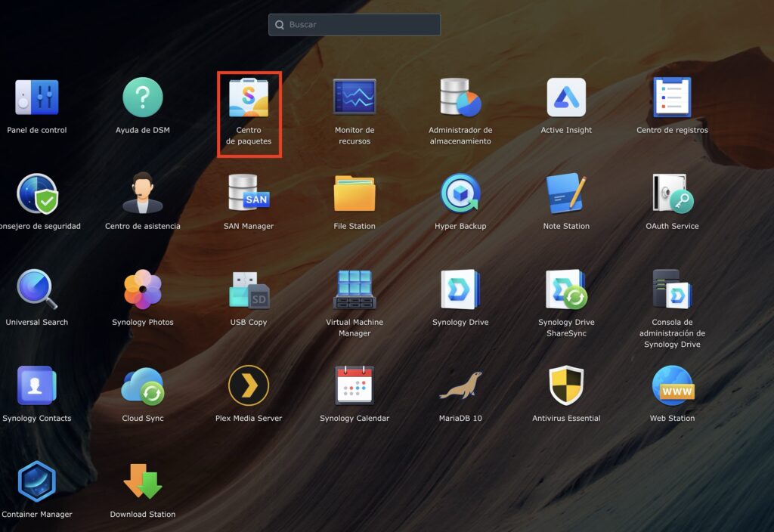Open Monitor de recursos
The height and width of the screenshot is (532, 774).
click(354, 97)
